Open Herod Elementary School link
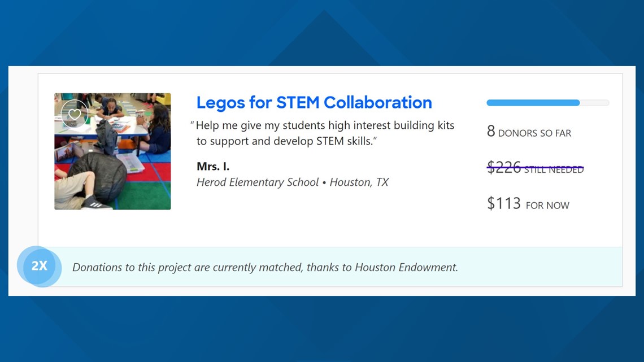This screenshot has height=362, width=644. tap(258, 182)
